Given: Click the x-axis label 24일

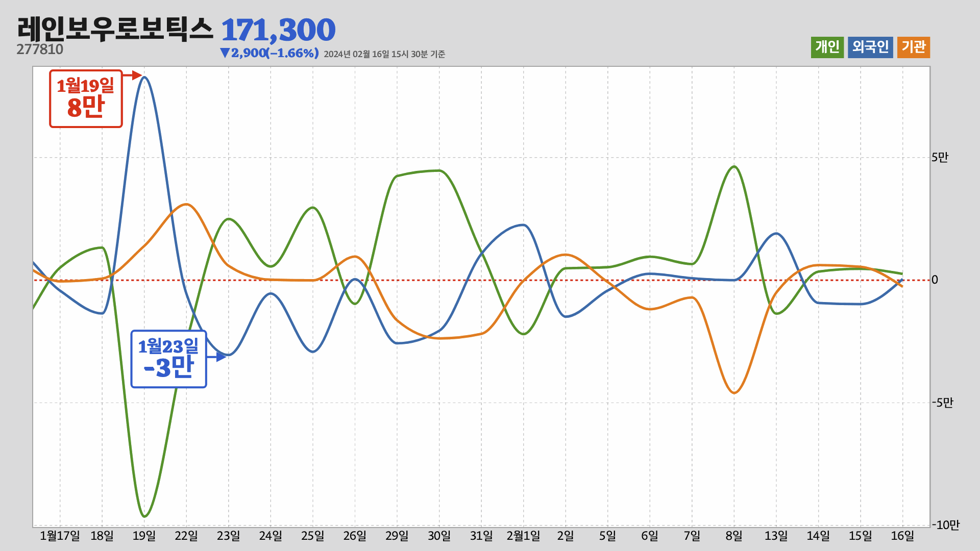Looking at the screenshot, I should 271,536.
